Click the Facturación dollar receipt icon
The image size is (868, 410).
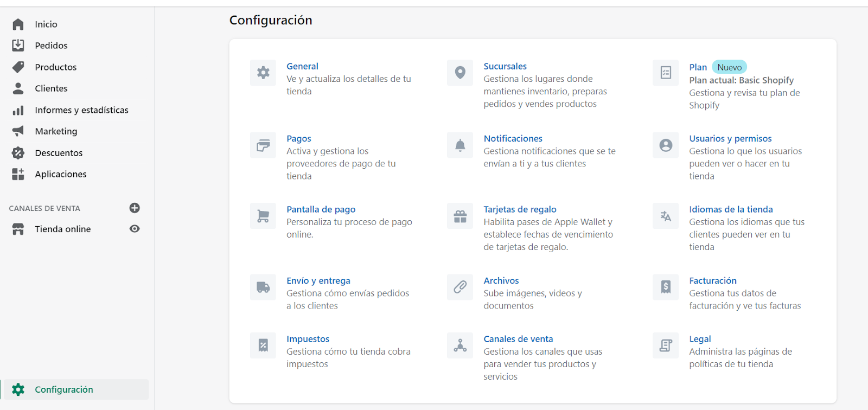(666, 287)
